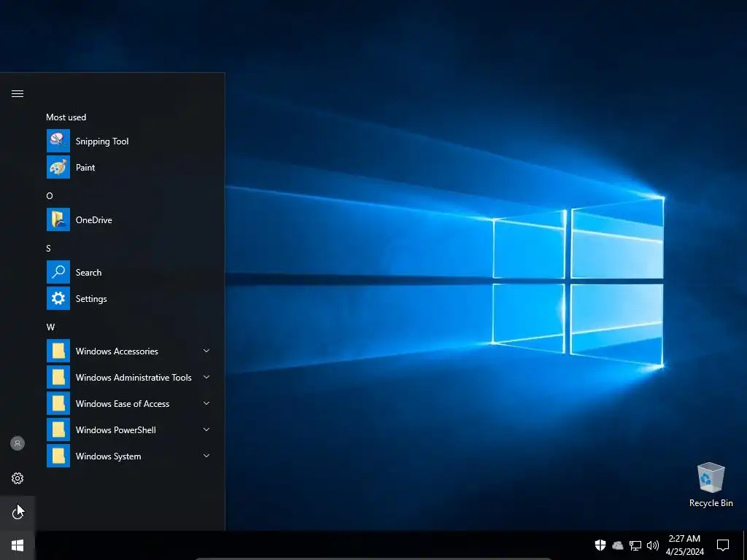The image size is (747, 560).
Task: Click the OneDrive cloud tray icon
Action: [x=617, y=545]
